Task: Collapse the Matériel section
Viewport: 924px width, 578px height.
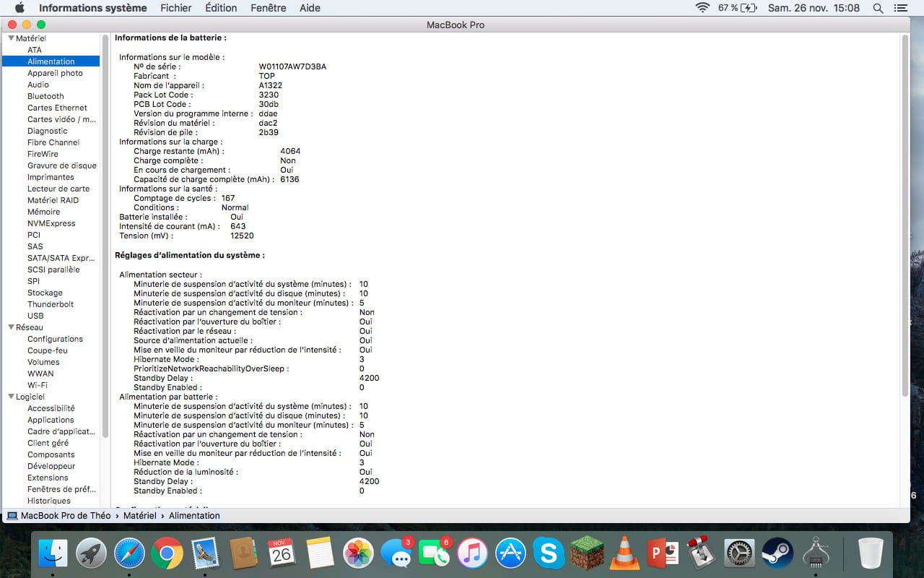Action: coord(12,38)
